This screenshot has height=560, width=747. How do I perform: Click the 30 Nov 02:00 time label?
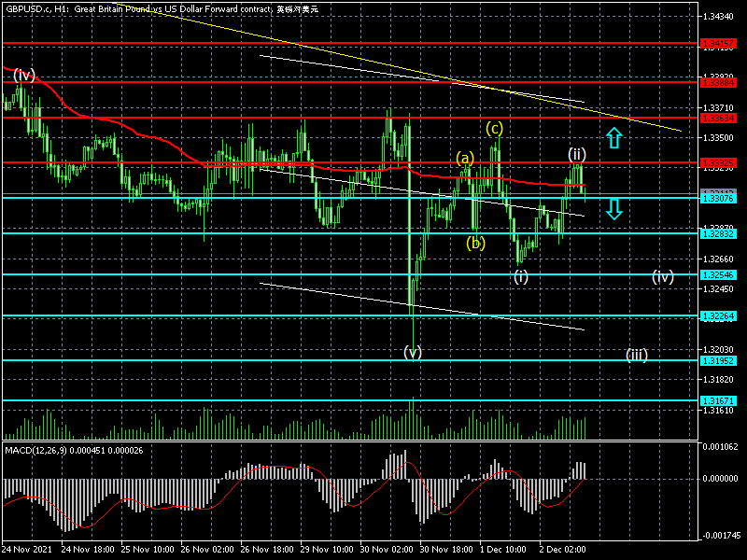point(387,550)
